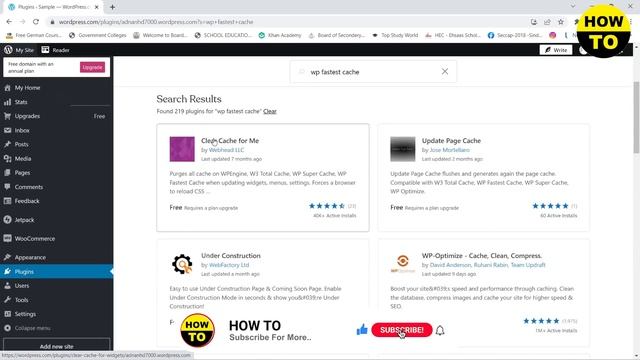Click the Users icon in the sidebar

tap(7, 286)
